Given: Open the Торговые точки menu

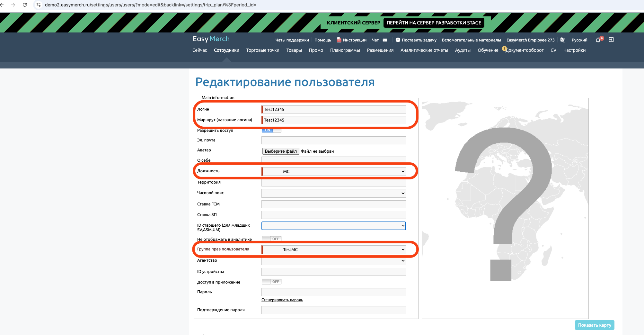Looking at the screenshot, I should [262, 50].
